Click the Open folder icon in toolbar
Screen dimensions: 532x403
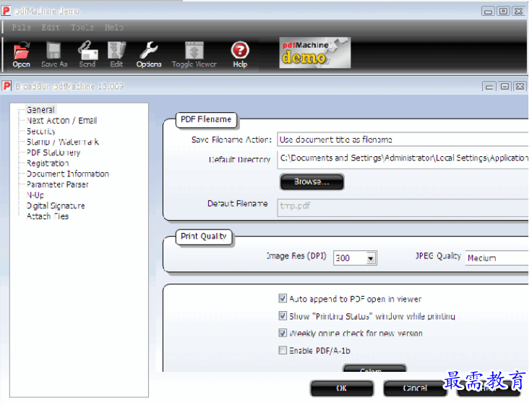[22, 51]
